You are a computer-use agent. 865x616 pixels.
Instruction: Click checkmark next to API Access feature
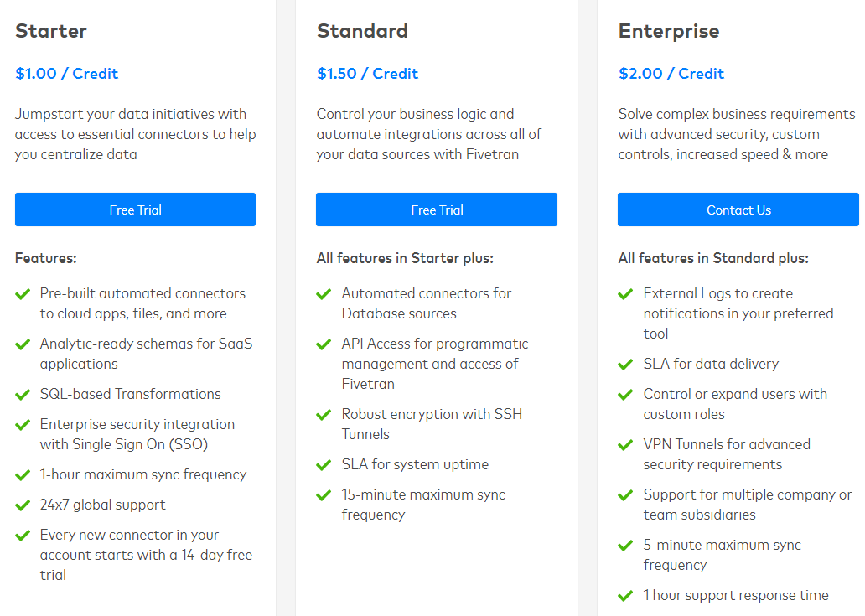(324, 344)
